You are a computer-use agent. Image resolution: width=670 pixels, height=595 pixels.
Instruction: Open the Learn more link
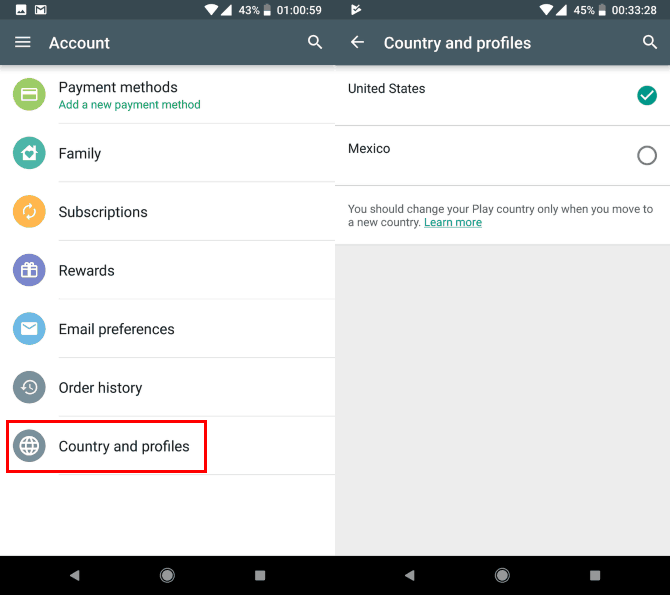(453, 223)
